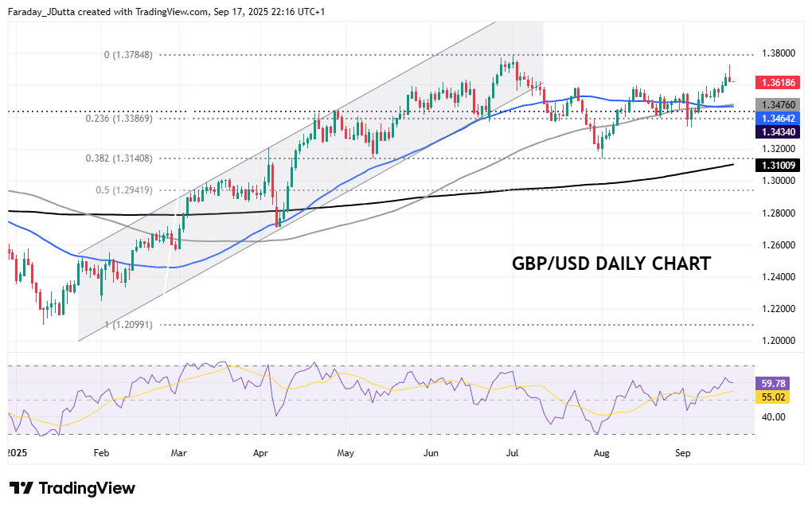Screen dimensions: 812x512
Task: Click the 0.236 (1.33869) Fibonacci label
Action: 119,118
